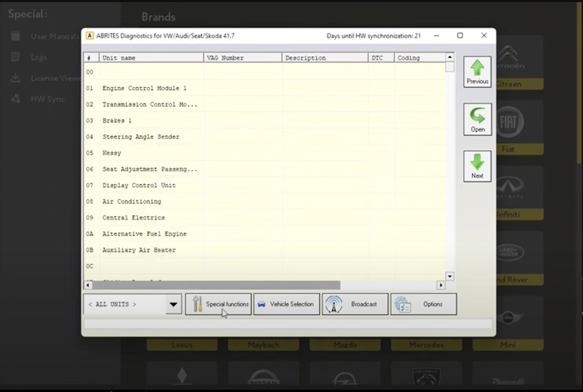583x392 pixels.
Task: Click the Open curved arrow button
Action: [477, 119]
